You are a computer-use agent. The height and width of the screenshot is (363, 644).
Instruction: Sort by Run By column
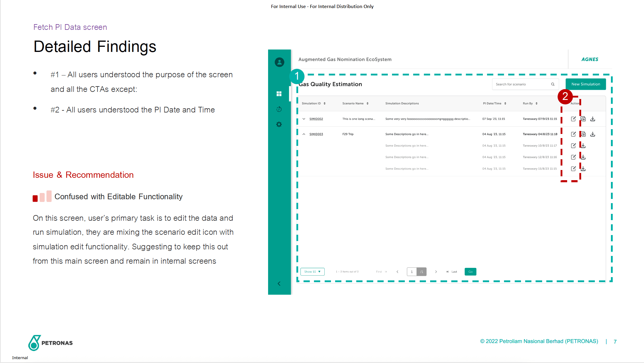coord(536,104)
